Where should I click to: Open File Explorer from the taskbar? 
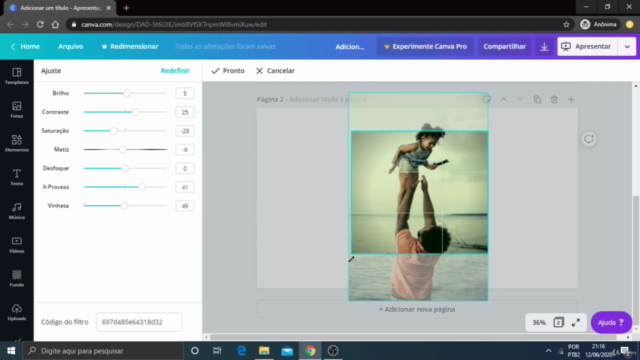(x=264, y=351)
